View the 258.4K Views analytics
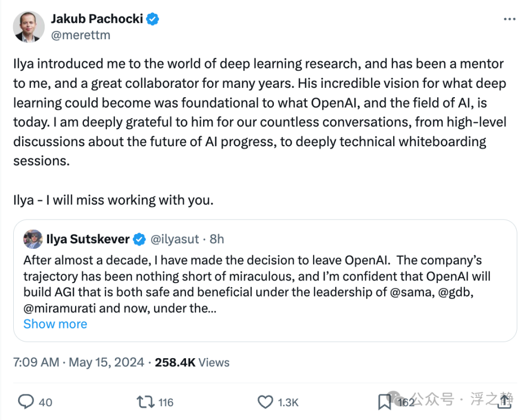530x420 pixels. [192, 363]
